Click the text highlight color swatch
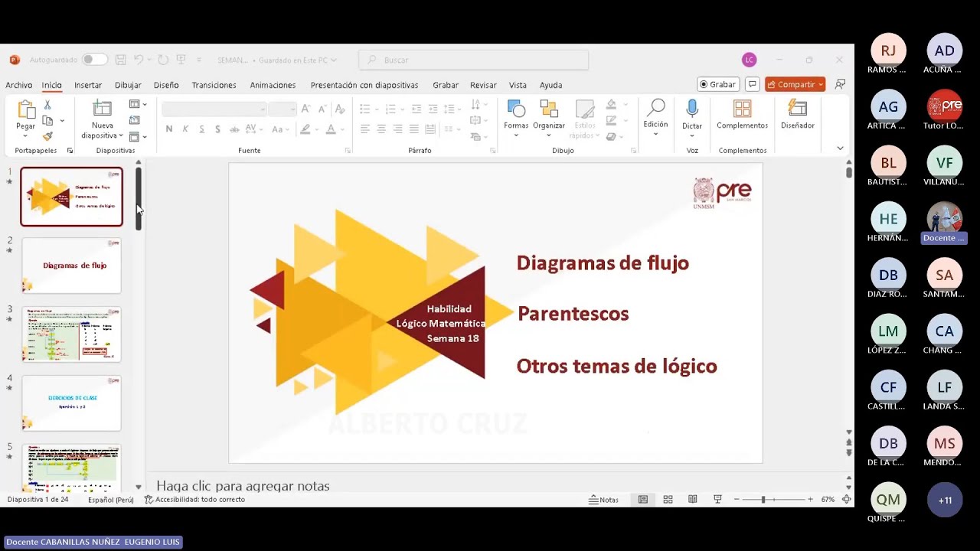 pos(305,129)
